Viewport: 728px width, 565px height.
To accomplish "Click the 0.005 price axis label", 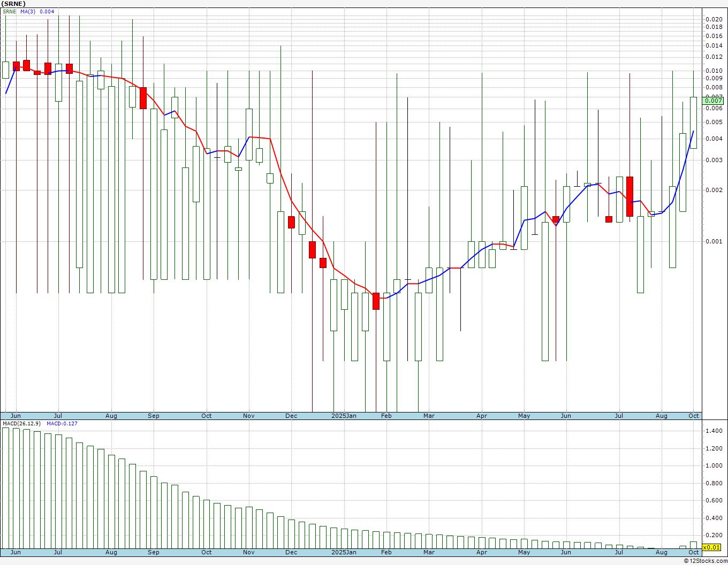I will pyautogui.click(x=714, y=122).
